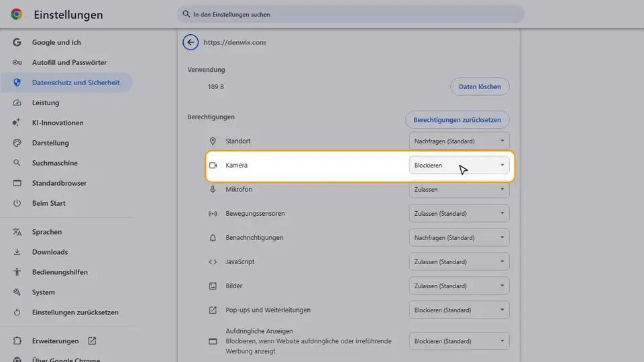Image resolution: width=644 pixels, height=362 pixels.
Task: Click the In den Einstellungen suchen field
Action: click(351, 14)
